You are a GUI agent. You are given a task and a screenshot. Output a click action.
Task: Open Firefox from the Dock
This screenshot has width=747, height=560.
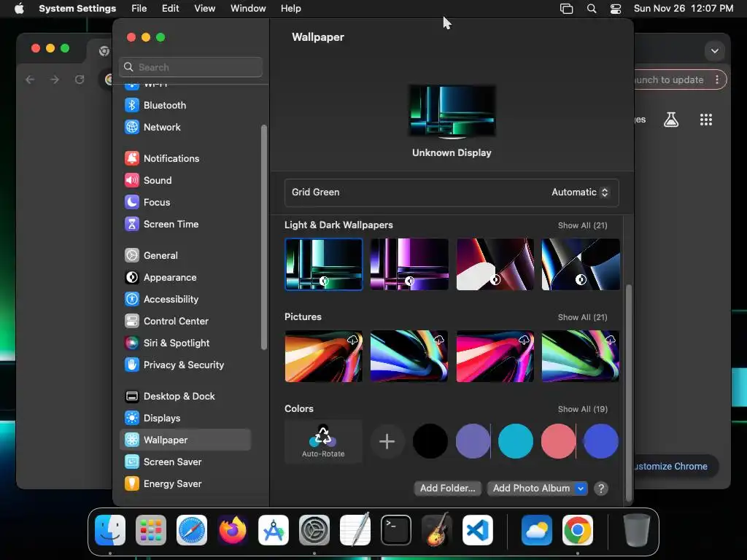coord(233,530)
